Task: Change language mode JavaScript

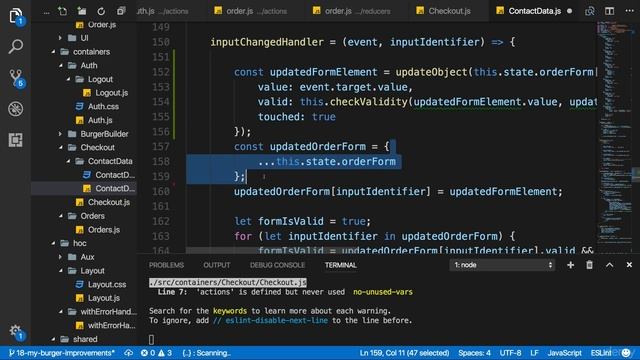Action: point(564,353)
